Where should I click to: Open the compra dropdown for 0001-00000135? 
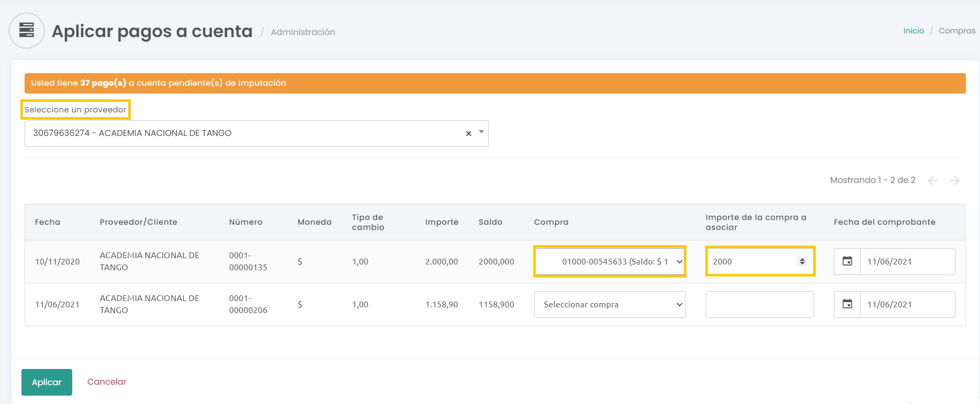coord(610,261)
